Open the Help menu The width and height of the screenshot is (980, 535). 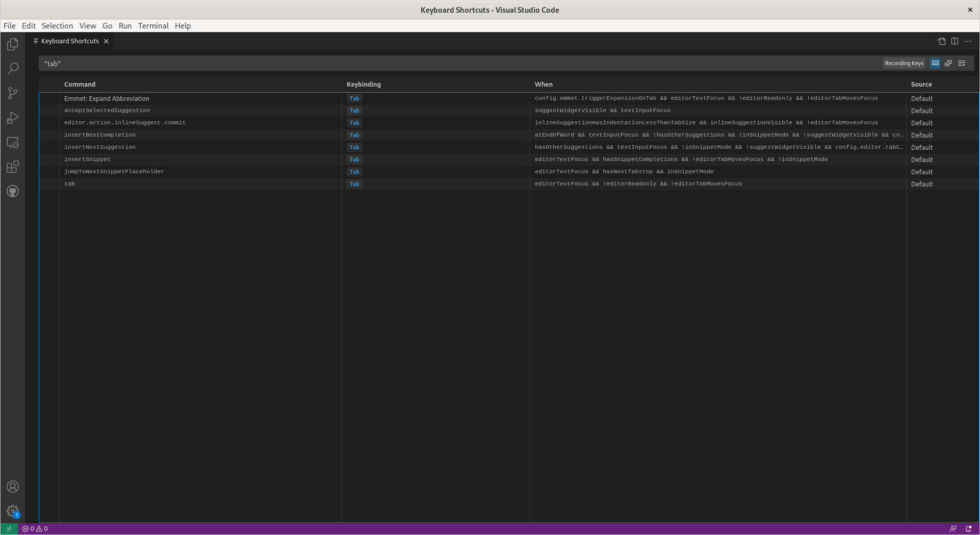tap(183, 26)
